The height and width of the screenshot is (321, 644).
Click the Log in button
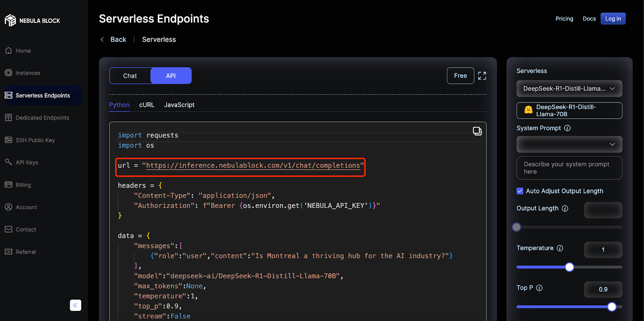click(x=613, y=19)
